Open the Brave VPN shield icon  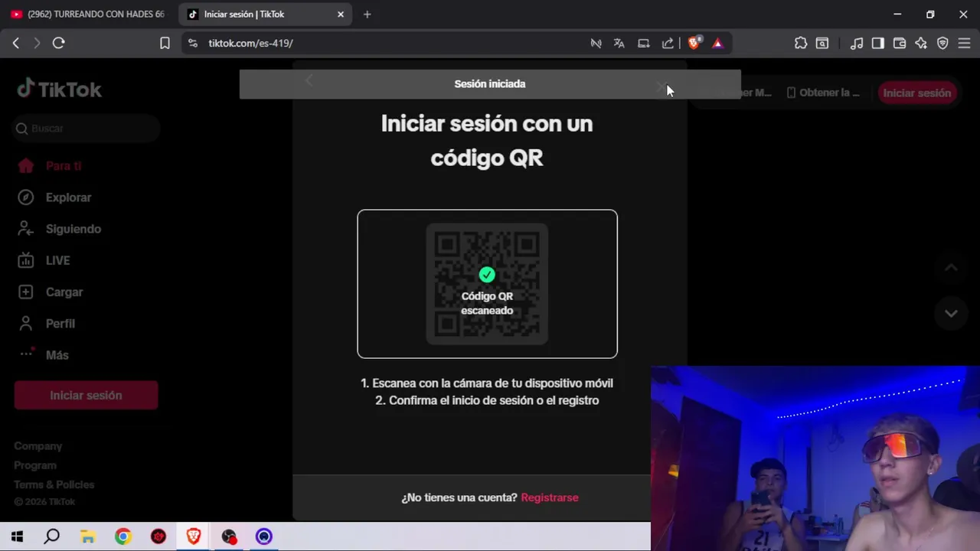[942, 44]
